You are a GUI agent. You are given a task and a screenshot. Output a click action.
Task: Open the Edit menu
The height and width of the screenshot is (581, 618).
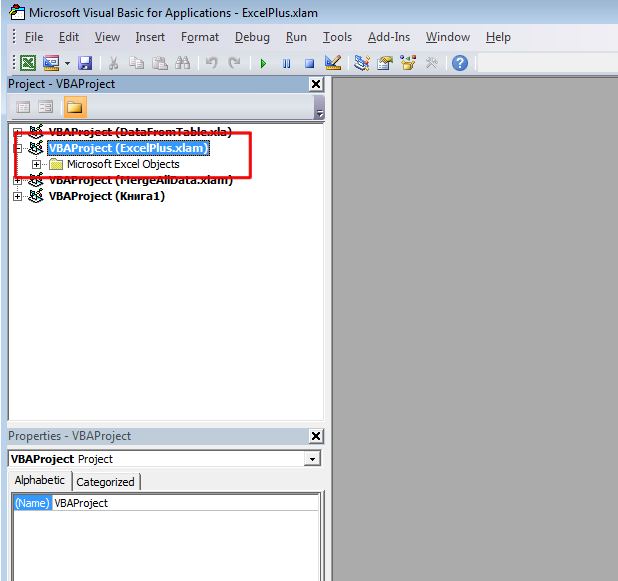pyautogui.click(x=69, y=37)
